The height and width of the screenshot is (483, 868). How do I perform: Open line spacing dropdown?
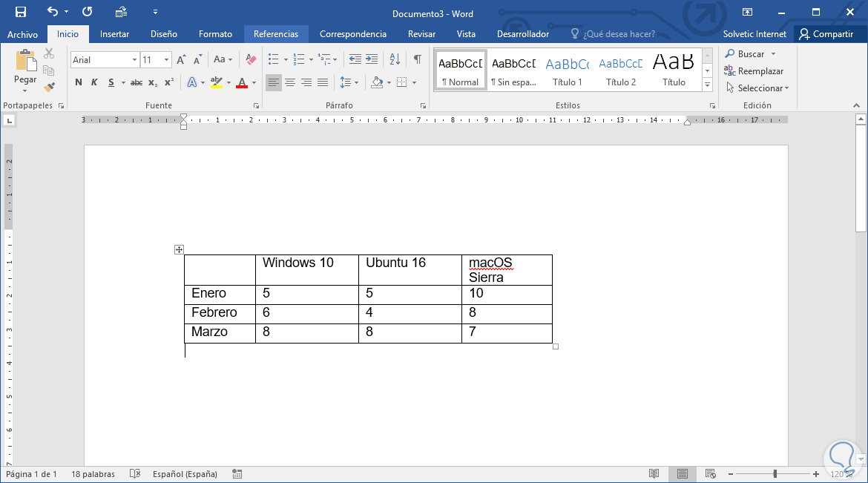pyautogui.click(x=349, y=82)
